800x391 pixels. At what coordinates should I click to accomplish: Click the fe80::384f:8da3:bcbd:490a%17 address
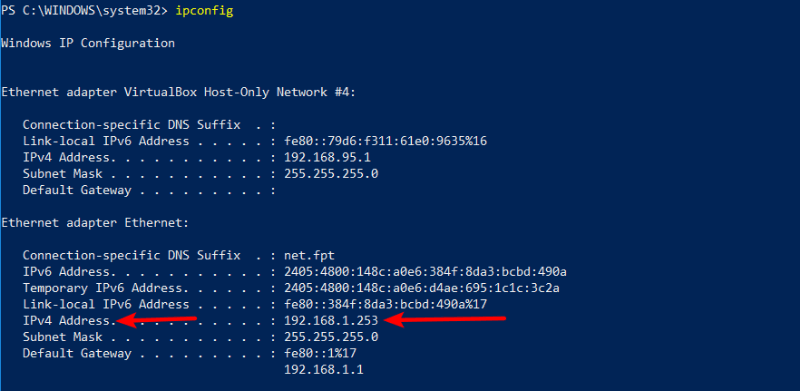[386, 304]
